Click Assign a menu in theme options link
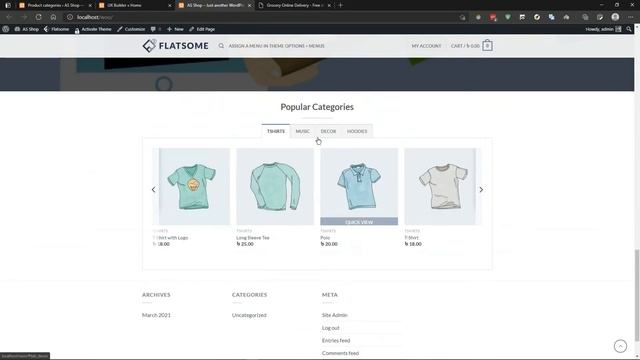This screenshot has width=640, height=360. 276,46
